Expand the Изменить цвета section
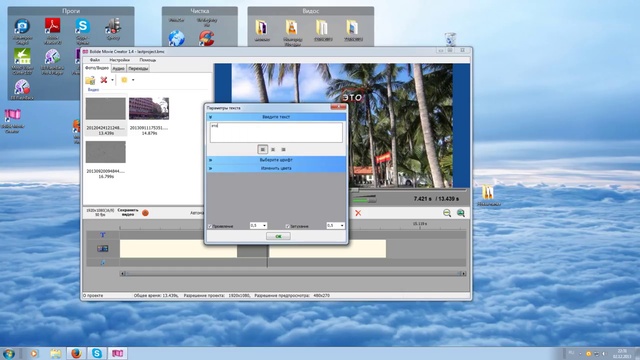Screen dimensions: 640x360 tap(276, 168)
